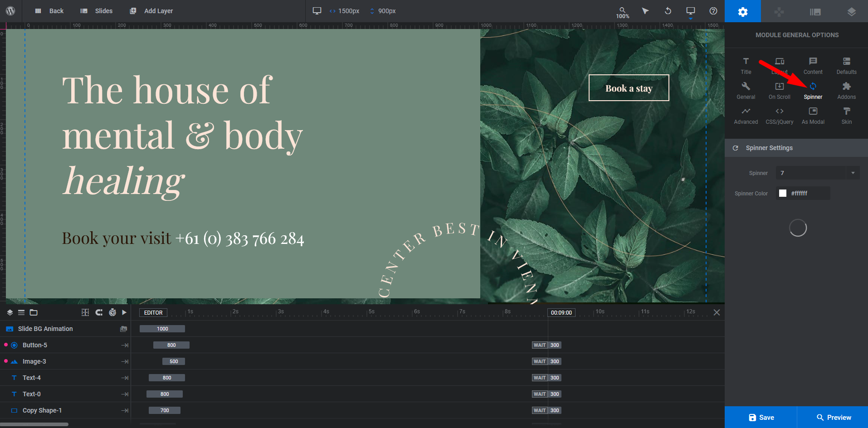Image resolution: width=868 pixels, height=428 pixels.
Task: Click the timeline layers icon
Action: click(10, 312)
